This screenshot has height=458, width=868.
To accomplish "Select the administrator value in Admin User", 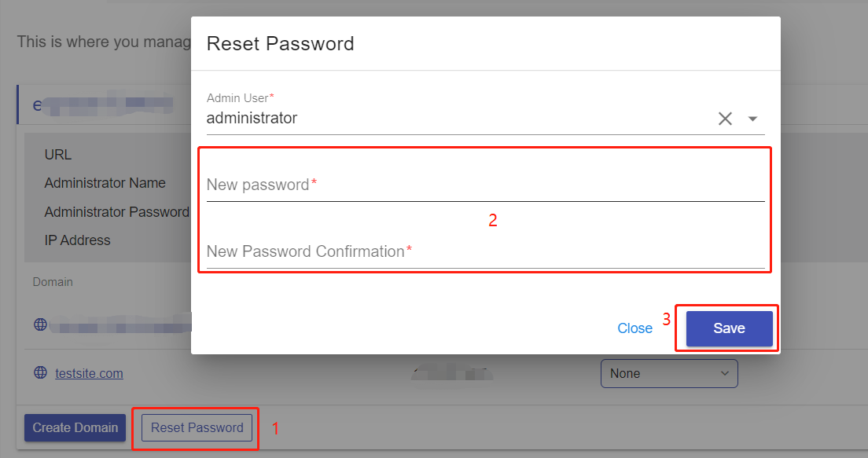I will (x=252, y=118).
